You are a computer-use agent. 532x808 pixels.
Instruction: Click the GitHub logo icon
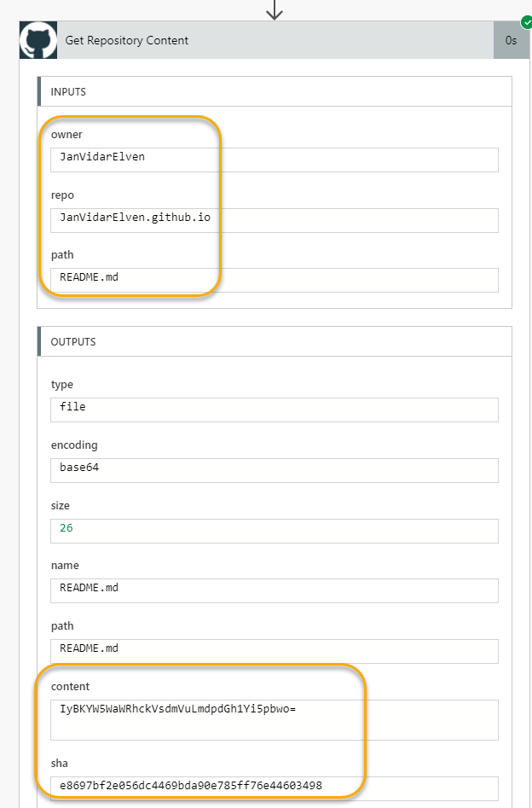click(38, 40)
